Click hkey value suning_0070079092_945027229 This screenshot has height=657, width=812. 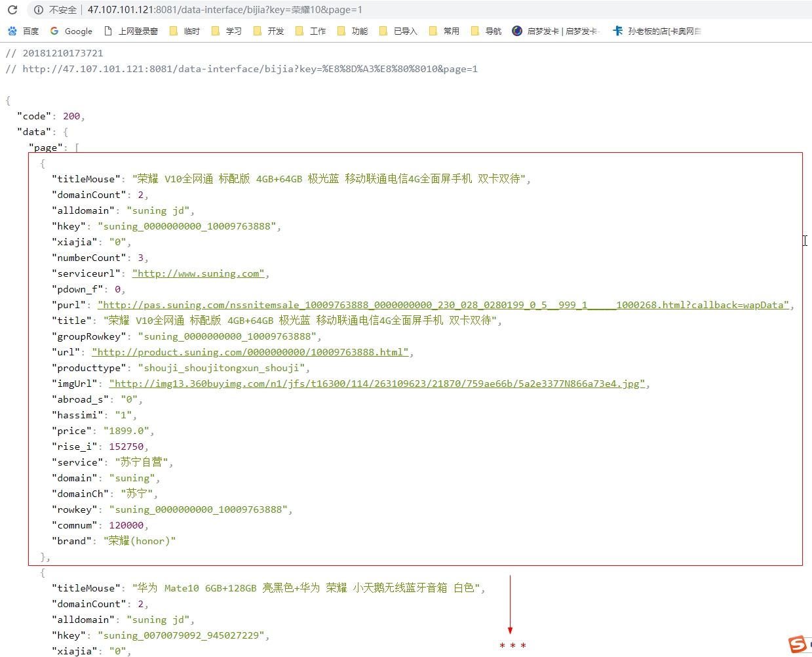181,635
